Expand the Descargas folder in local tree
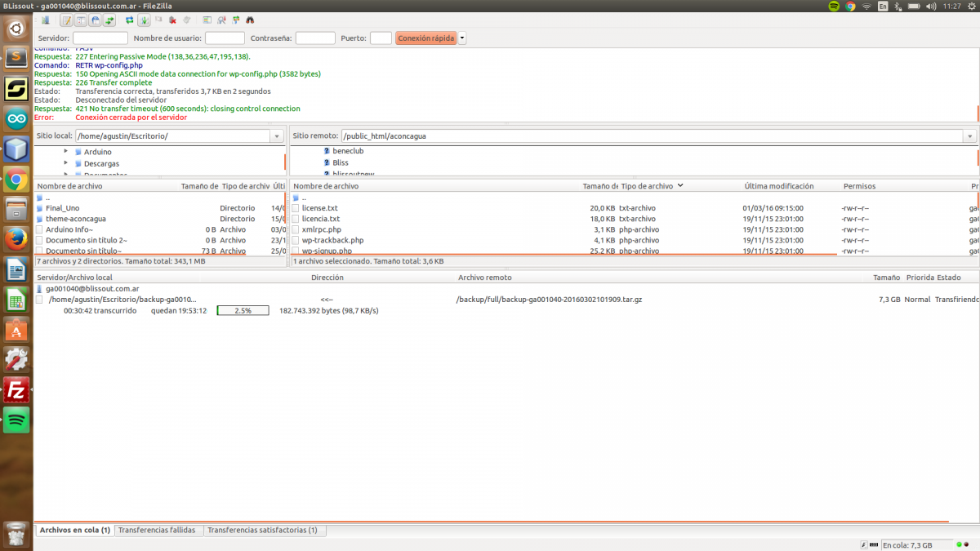This screenshot has width=980, height=551. pyautogui.click(x=65, y=162)
